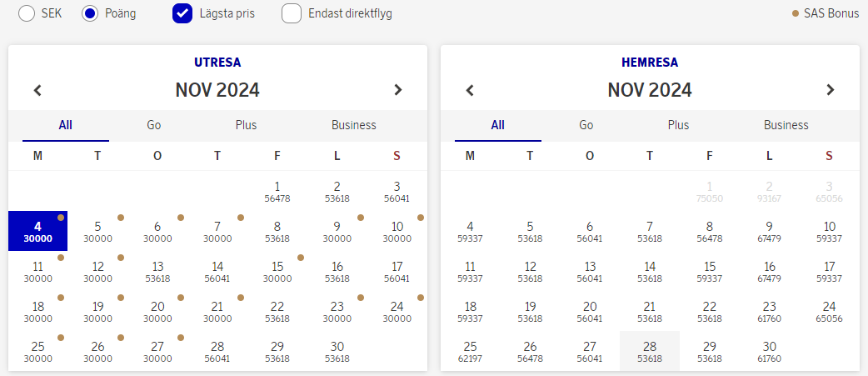The width and height of the screenshot is (868, 376).
Task: Go to previous month in Utresa calendar
Action: [x=37, y=90]
